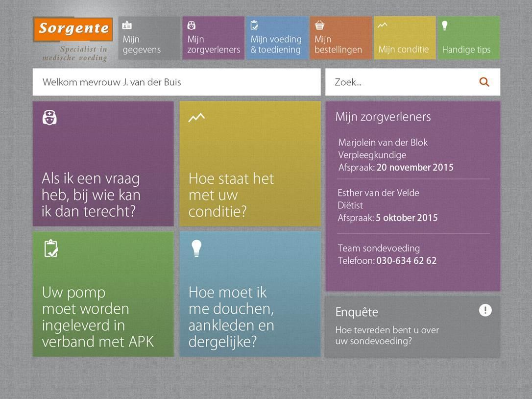Open the Handige tips tab
Image resolution: width=532 pixels, height=399 pixels.
pyautogui.click(x=468, y=38)
